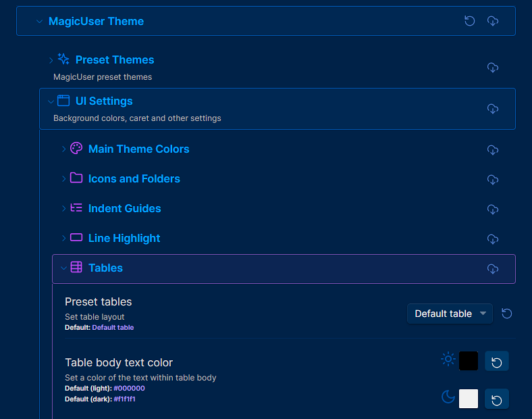Click the UI Settings window icon

tap(63, 101)
